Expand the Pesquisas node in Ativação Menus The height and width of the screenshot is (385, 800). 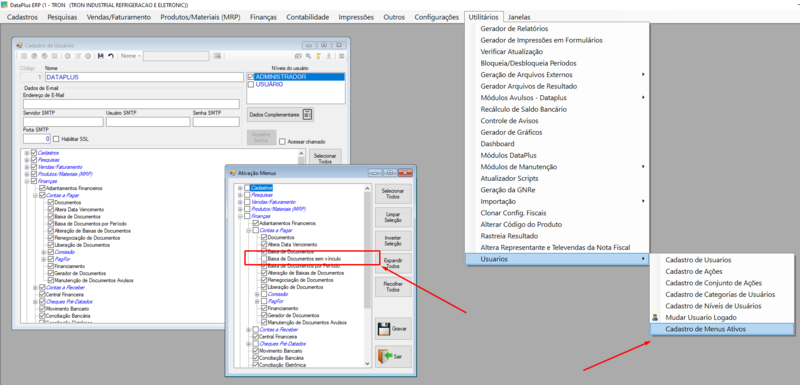(240, 195)
